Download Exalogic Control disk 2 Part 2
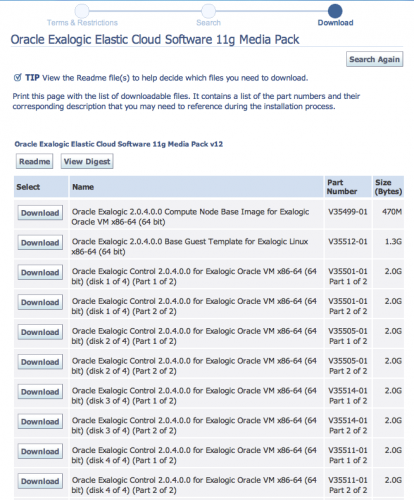The height and width of the screenshot is (500, 414). point(40,362)
